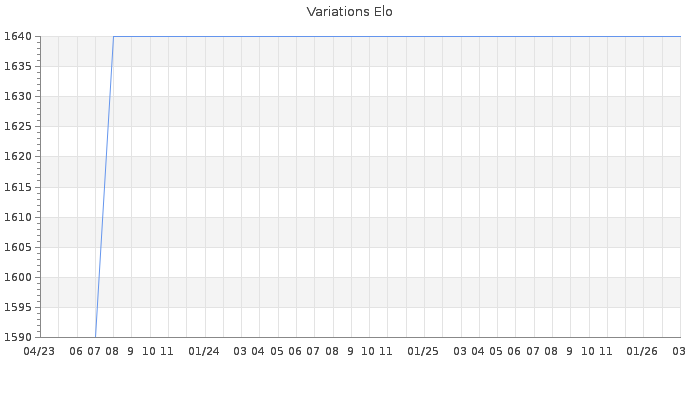Click the 1635 y-axis label
The width and height of the screenshot is (700, 400).
click(x=17, y=67)
